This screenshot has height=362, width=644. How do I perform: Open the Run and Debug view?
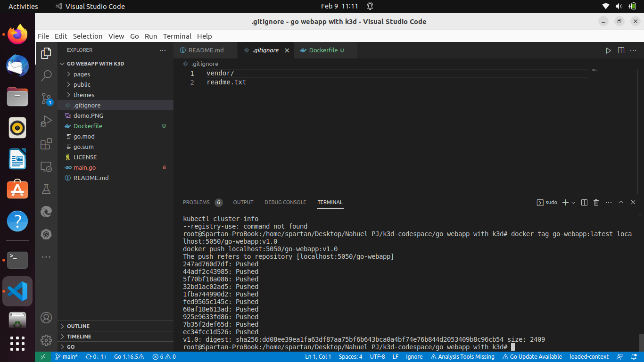pos(46,121)
